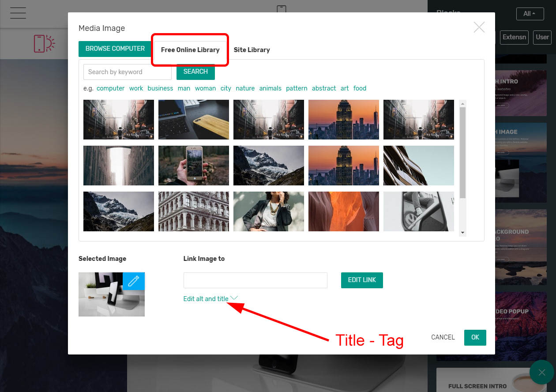This screenshot has height=392, width=556.
Task: Open the hamburger menu icon
Action: tap(18, 13)
